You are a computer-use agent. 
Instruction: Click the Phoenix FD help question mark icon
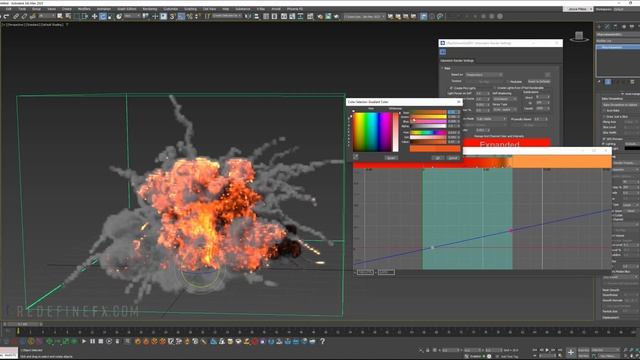(322, 341)
